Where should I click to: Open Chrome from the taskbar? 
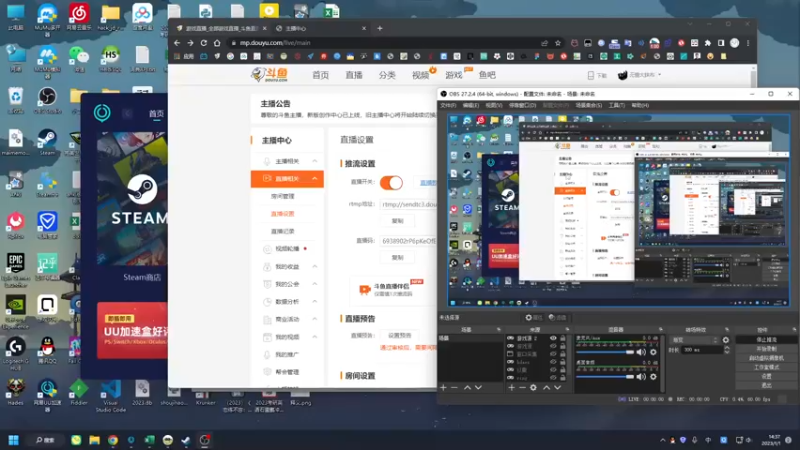click(x=113, y=440)
